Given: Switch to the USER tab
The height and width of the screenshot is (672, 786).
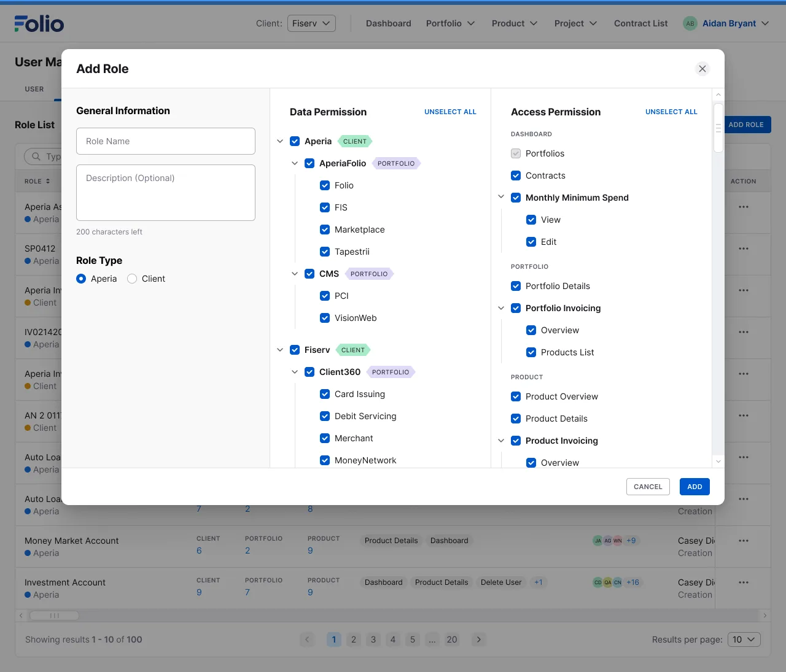Looking at the screenshot, I should point(34,89).
